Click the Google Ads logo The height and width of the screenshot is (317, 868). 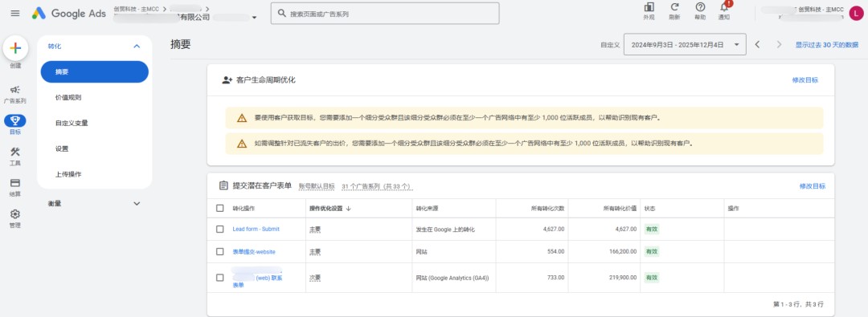(x=68, y=14)
